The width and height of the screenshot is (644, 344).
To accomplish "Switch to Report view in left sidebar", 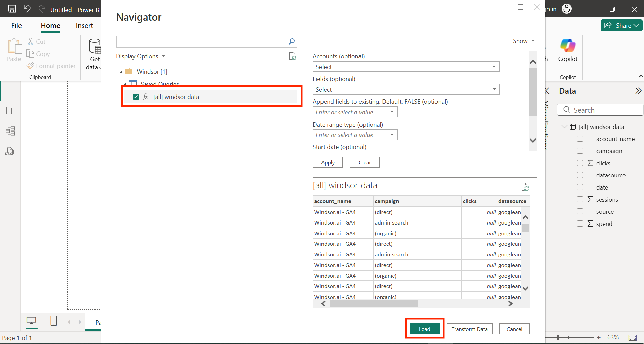I will click(10, 91).
